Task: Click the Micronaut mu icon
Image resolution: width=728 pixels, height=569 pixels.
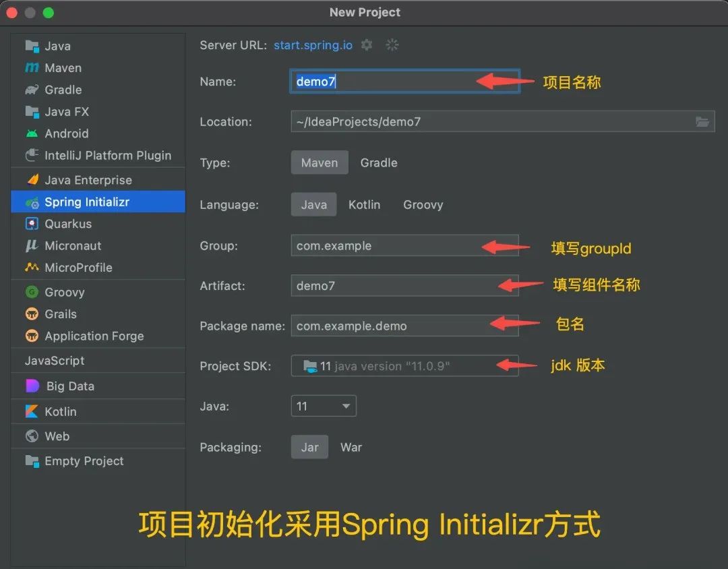Action: pyautogui.click(x=32, y=245)
